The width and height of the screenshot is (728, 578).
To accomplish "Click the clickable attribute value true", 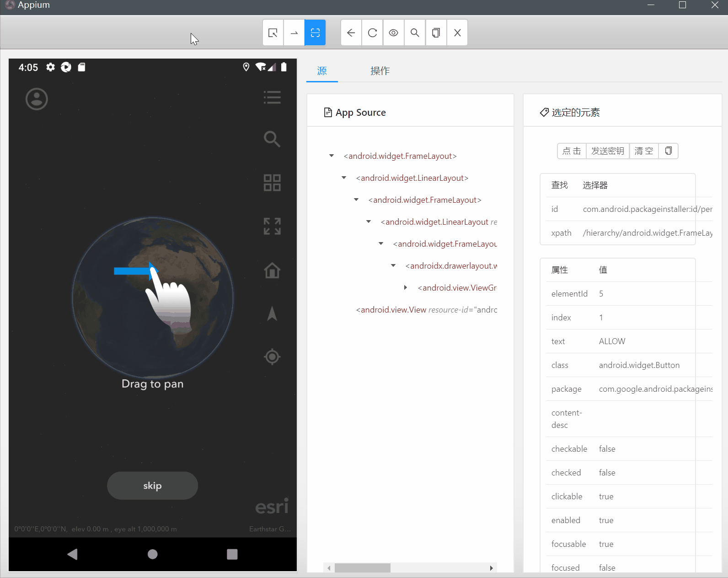I will coord(606,497).
